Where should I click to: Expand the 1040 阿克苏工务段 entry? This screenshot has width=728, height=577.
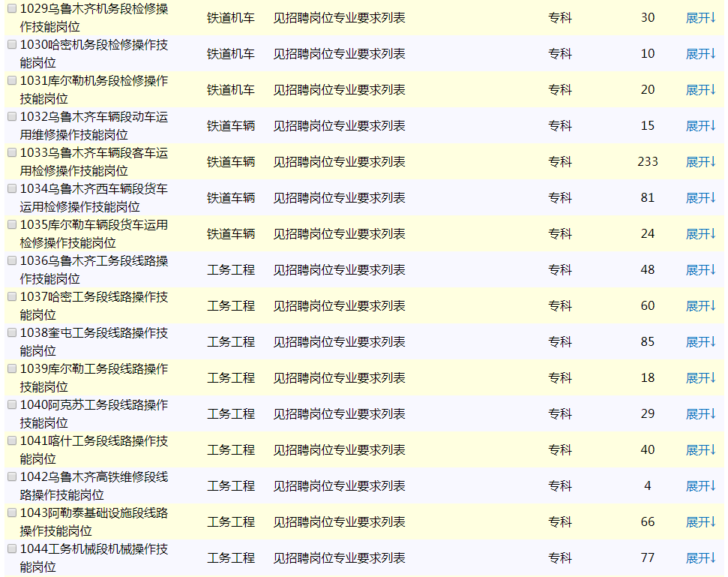701,414
